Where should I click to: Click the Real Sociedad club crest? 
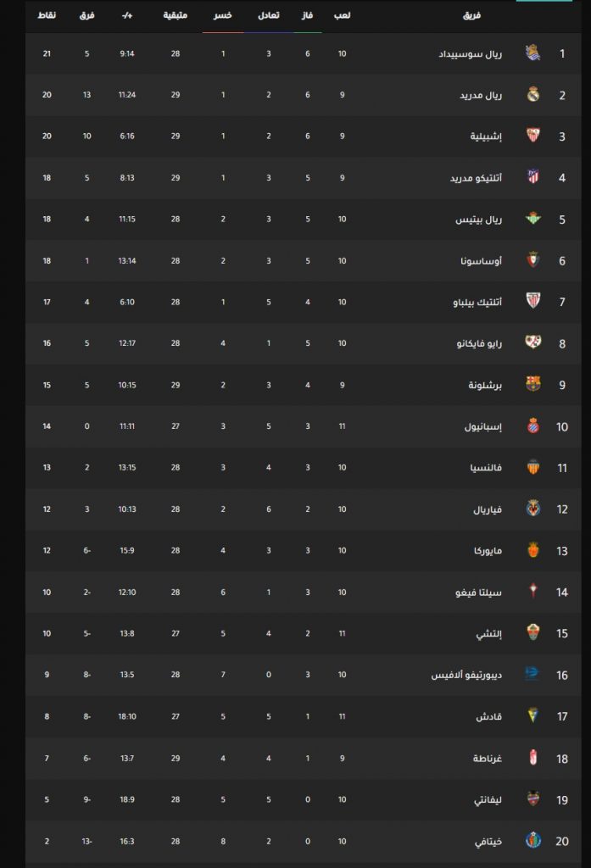click(532, 53)
